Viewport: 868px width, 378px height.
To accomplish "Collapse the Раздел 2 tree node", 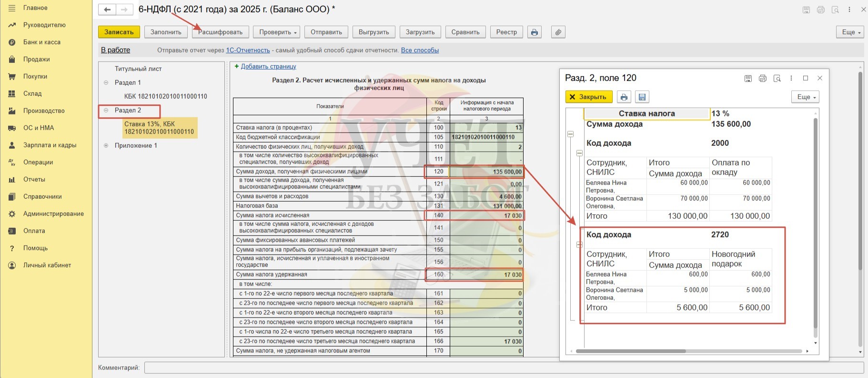I will pyautogui.click(x=106, y=110).
